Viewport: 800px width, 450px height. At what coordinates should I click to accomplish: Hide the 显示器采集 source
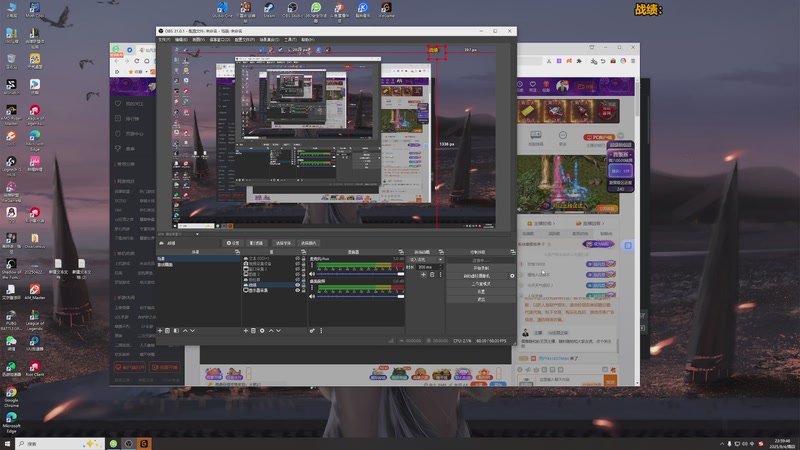(297, 290)
